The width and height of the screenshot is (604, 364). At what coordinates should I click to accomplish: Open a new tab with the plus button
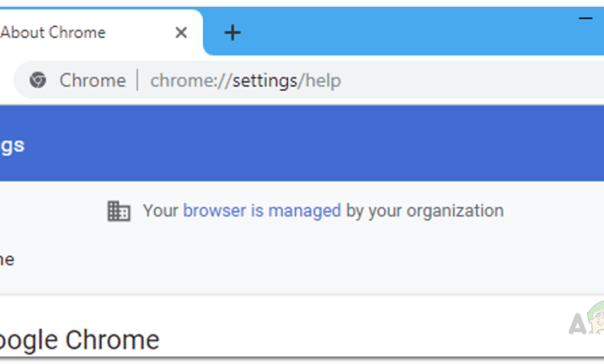click(x=232, y=33)
